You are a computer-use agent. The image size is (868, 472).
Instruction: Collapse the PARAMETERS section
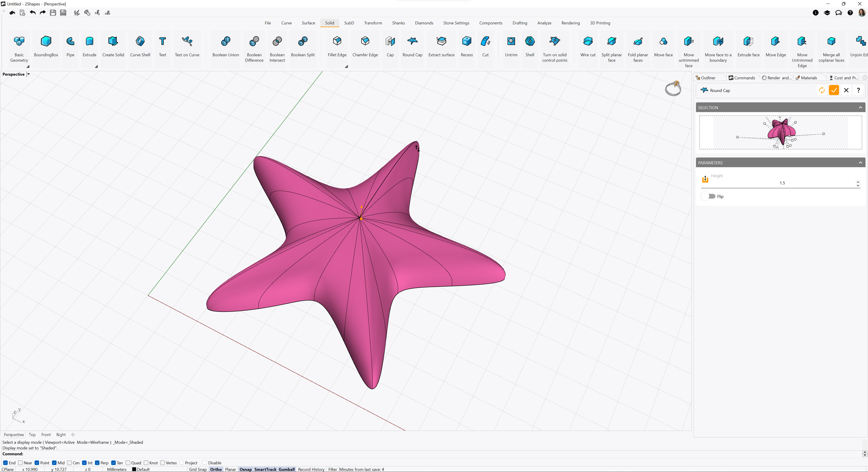click(x=860, y=163)
